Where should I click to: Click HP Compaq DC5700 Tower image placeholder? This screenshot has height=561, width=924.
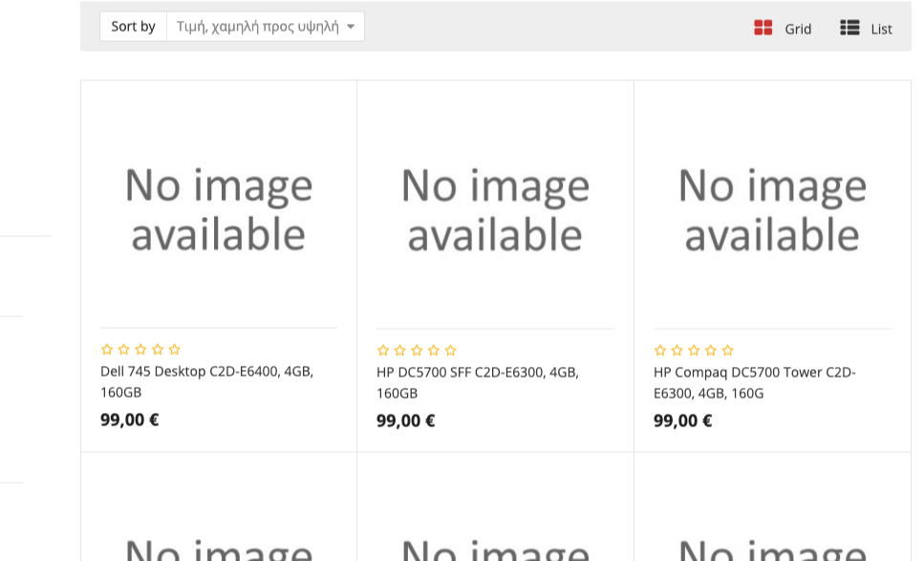click(x=772, y=209)
